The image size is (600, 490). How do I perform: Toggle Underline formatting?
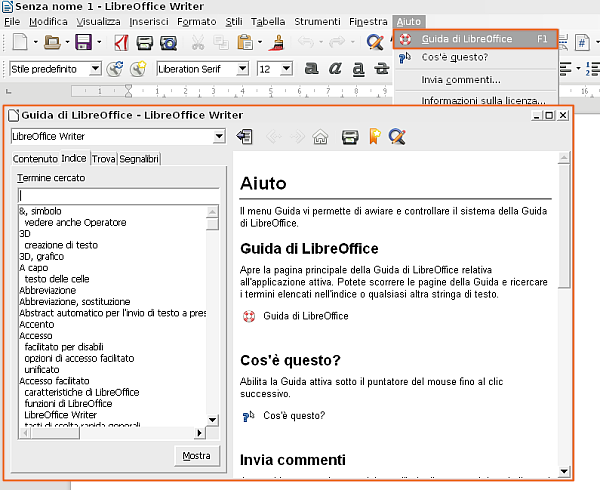click(359, 69)
